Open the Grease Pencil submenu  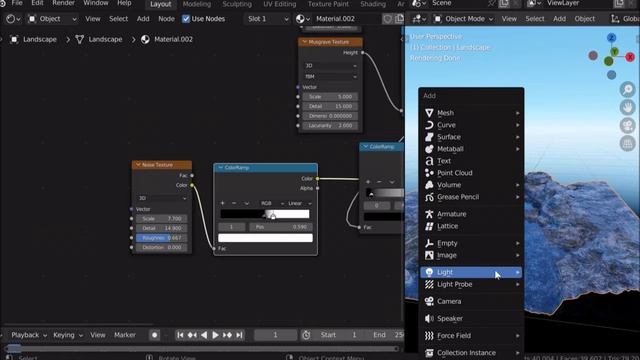471,197
